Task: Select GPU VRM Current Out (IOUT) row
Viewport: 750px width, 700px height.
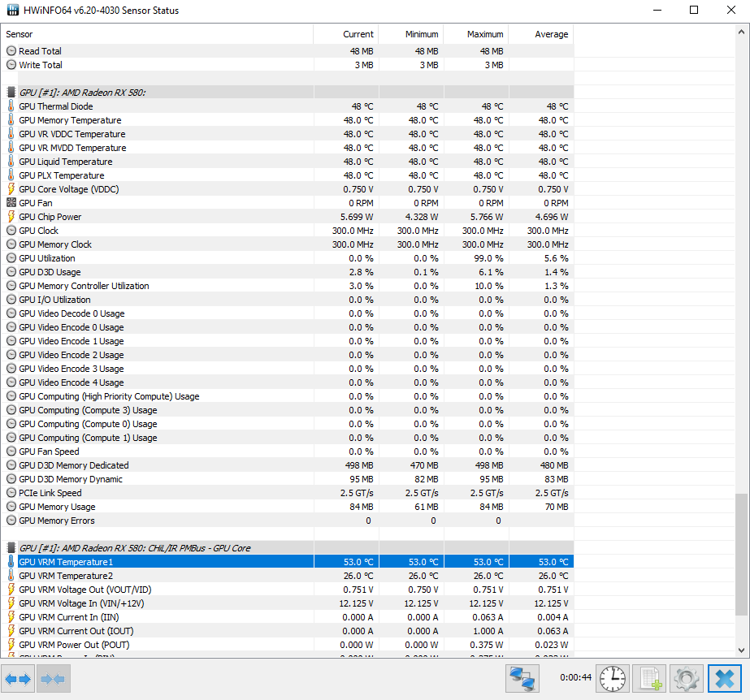Action: pos(287,631)
